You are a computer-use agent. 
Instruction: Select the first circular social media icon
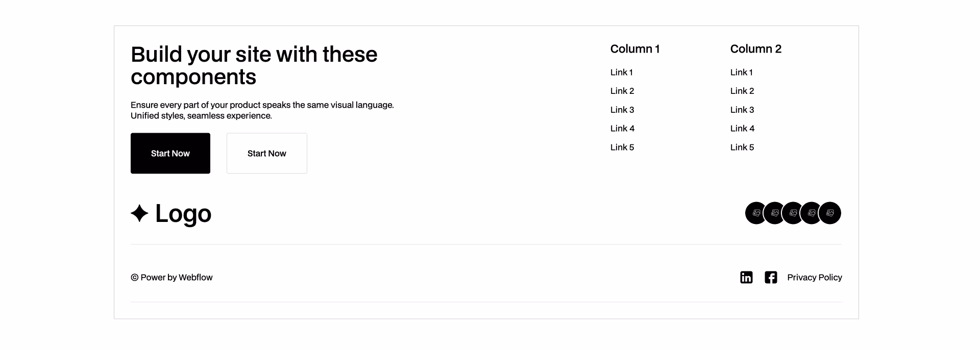[x=756, y=213]
